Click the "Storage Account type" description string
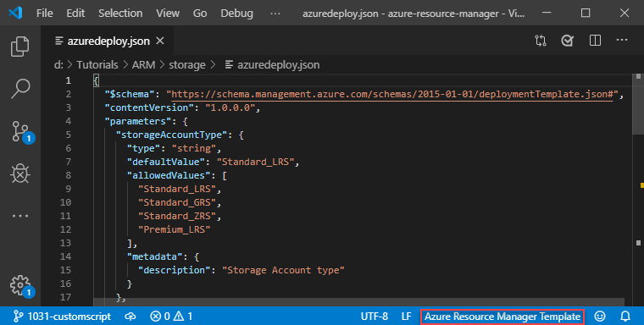644x325 pixels. 283,270
